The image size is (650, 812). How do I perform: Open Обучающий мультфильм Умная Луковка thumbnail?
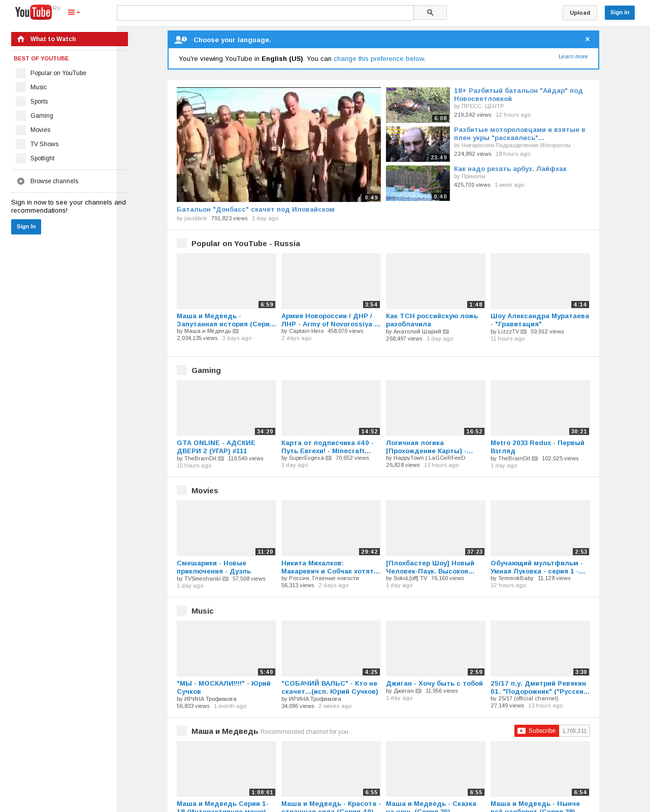pos(540,528)
